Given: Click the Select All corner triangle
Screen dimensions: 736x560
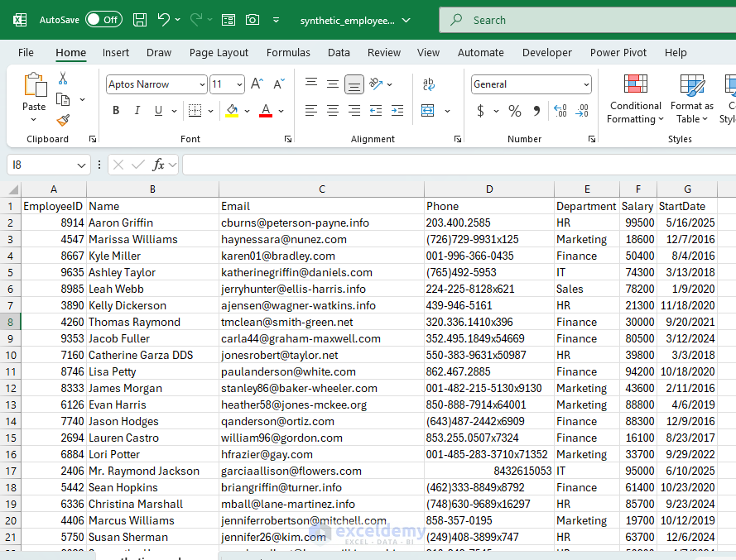Looking at the screenshot, I should click(x=13, y=189).
